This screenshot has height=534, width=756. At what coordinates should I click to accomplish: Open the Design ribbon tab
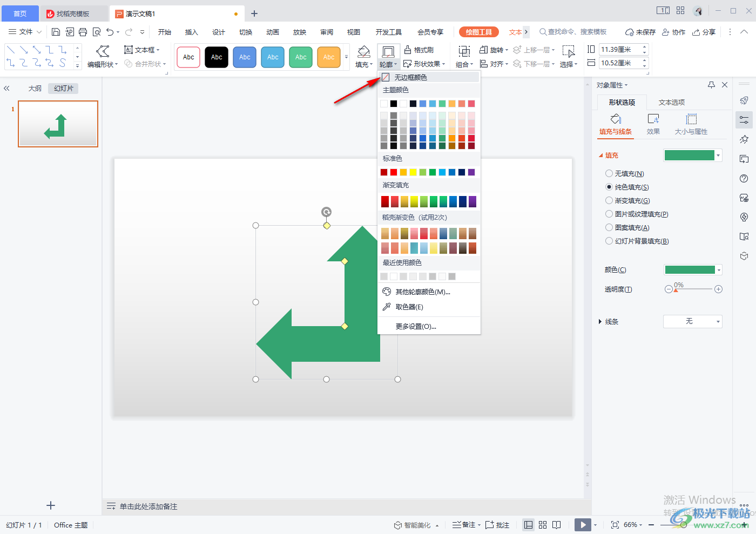[x=219, y=32]
